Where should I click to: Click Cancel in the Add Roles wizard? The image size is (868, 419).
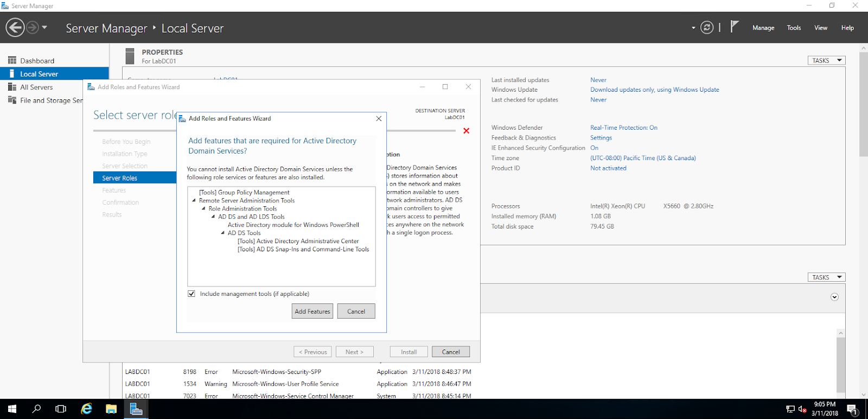[451, 352]
